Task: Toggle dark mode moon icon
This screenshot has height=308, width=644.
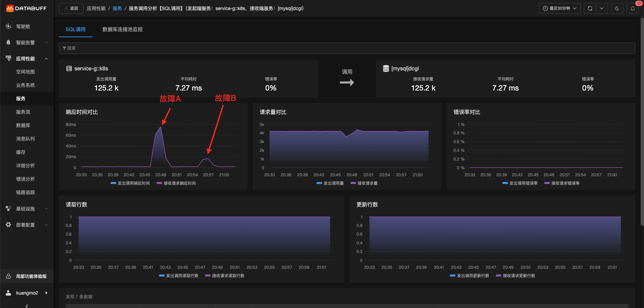Action: pos(617,8)
